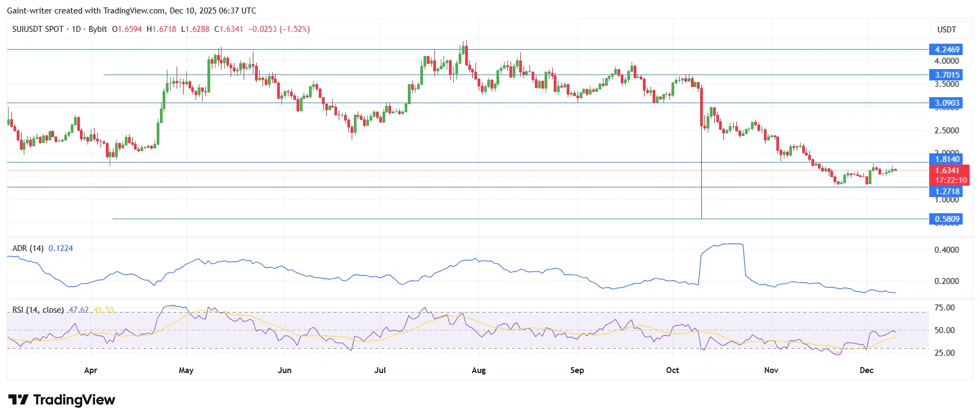The image size is (980, 420).
Task: Open the USDT currency selector
Action: 946,30
